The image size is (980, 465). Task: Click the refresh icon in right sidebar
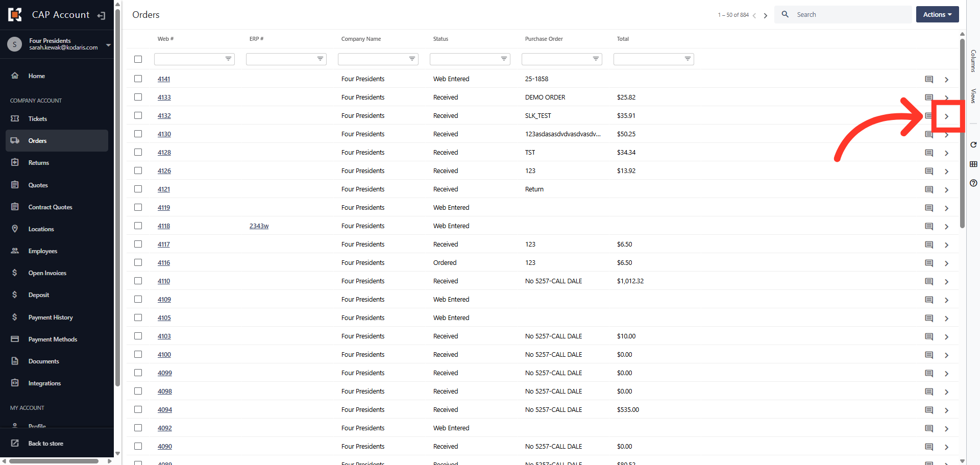pyautogui.click(x=973, y=145)
